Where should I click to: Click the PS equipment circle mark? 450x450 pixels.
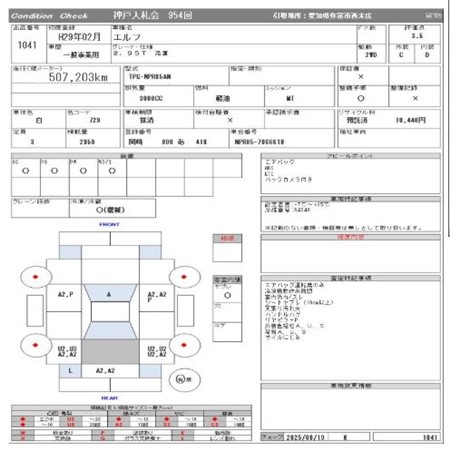[54, 171]
